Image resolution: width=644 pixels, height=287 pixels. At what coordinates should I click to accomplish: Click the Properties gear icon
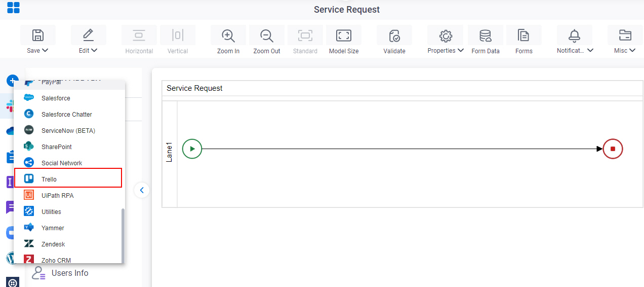pos(446,35)
